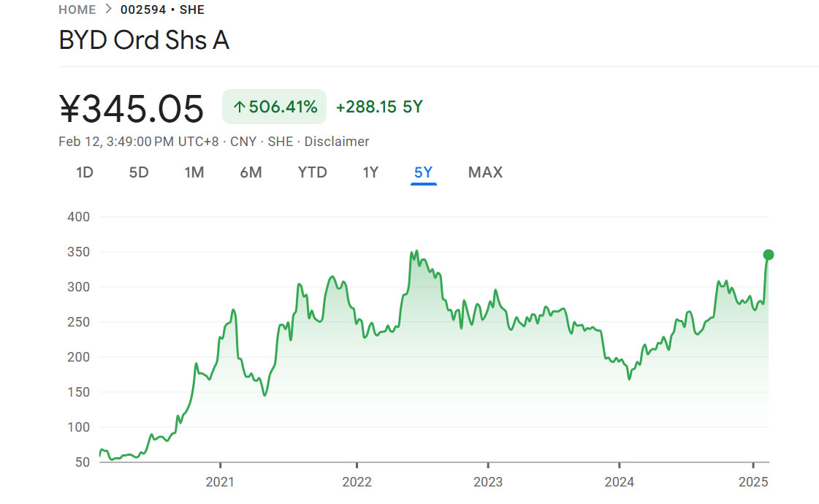Click the green 506.41% change badge
819x504 pixels.
point(274,107)
